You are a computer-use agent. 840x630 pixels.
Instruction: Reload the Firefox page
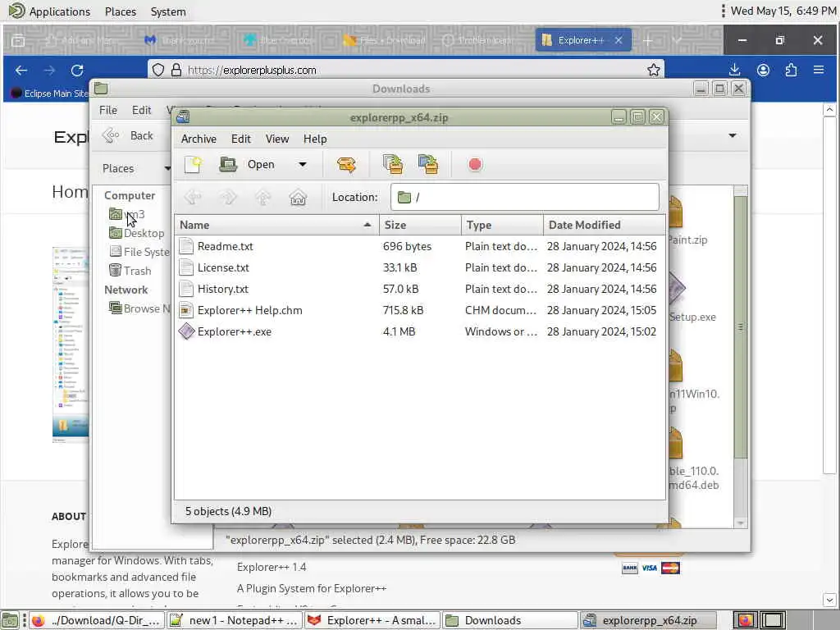pos(77,71)
